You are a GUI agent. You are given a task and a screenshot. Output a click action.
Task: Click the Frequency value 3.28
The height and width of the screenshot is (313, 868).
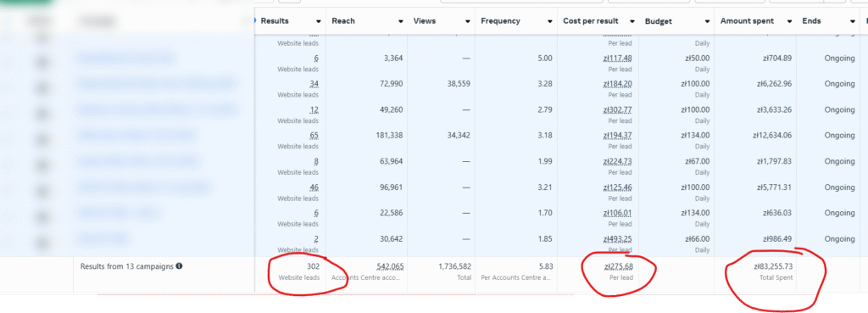pos(545,84)
